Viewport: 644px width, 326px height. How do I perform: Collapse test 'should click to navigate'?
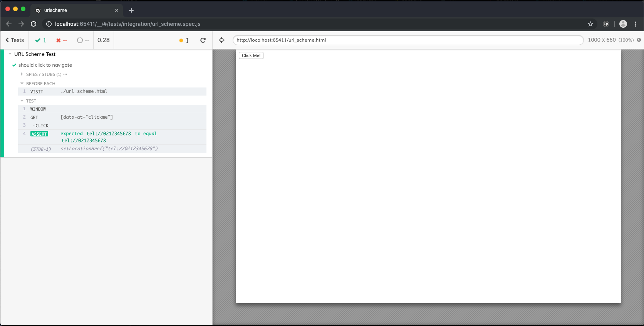pos(45,65)
